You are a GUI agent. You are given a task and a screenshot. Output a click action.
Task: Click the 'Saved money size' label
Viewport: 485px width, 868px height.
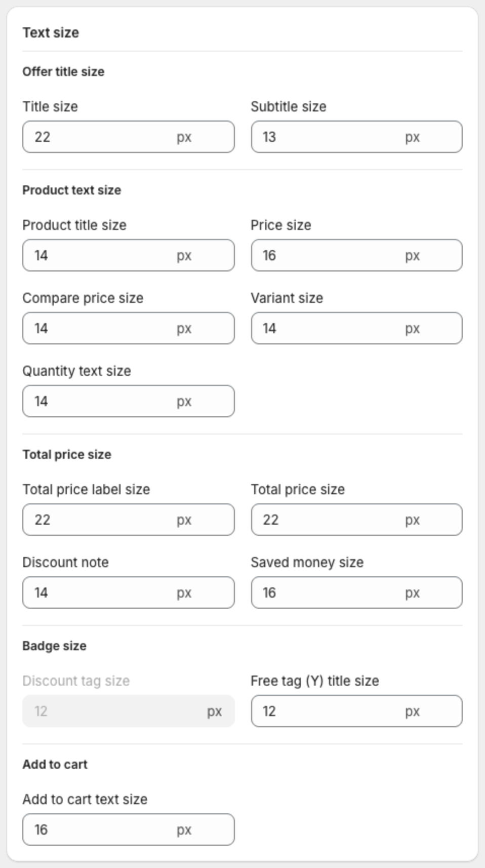(307, 562)
